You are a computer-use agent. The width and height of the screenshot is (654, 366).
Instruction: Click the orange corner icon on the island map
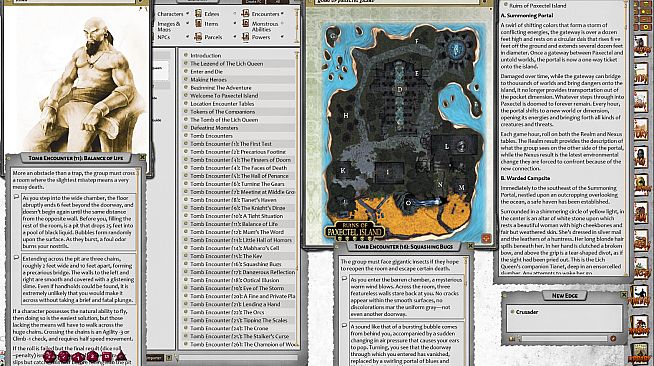click(x=486, y=238)
